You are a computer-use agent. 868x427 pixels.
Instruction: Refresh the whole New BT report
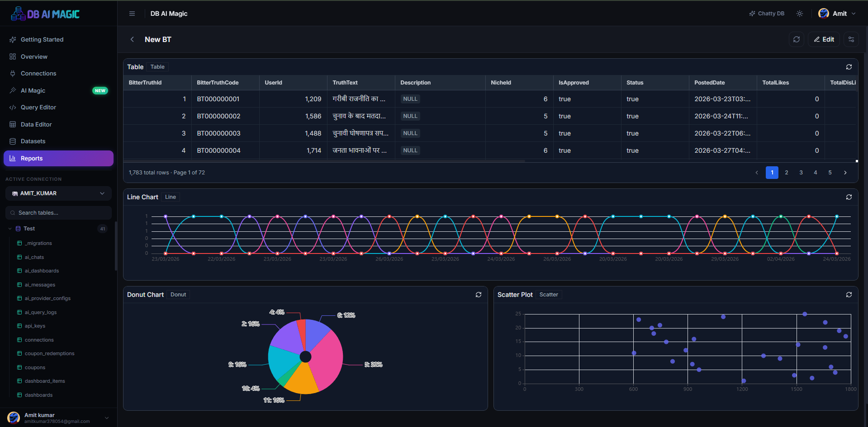(x=797, y=39)
